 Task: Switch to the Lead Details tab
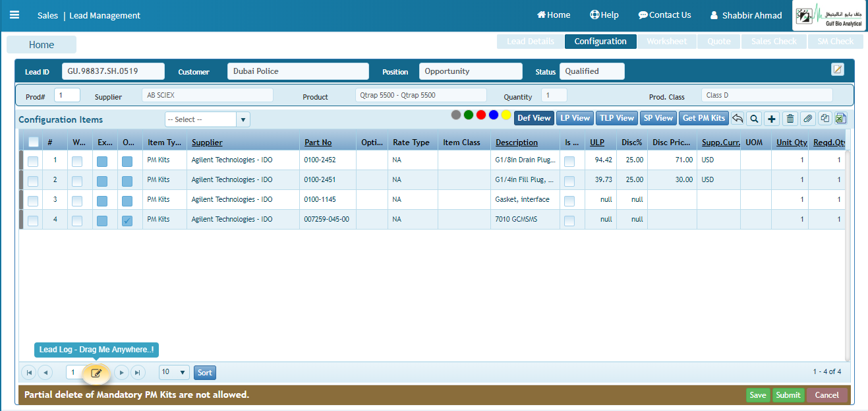click(531, 41)
